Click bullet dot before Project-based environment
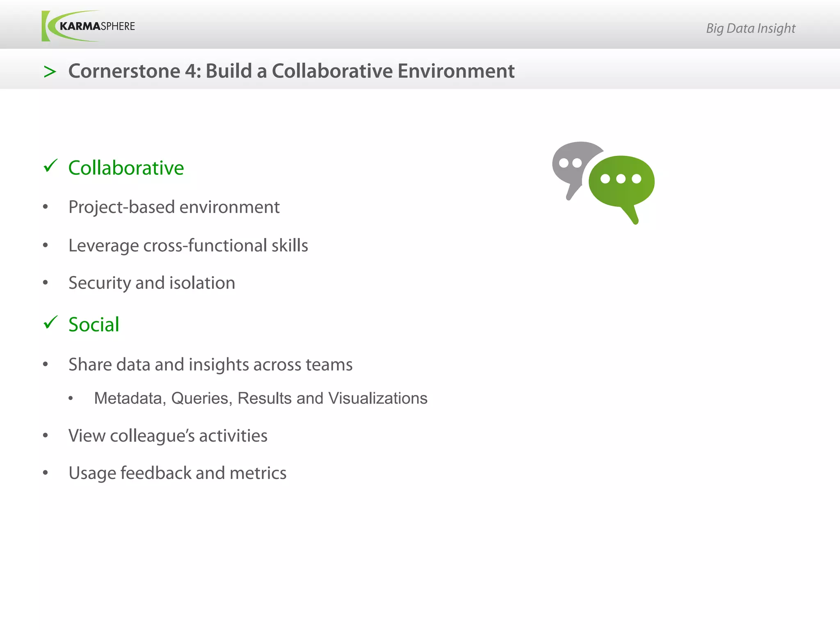 46,207
